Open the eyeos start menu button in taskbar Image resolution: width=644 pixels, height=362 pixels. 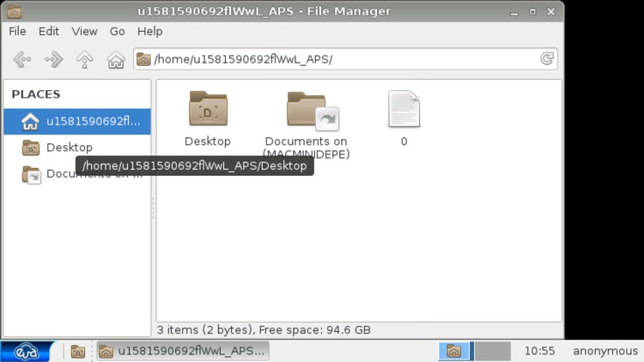pos(27,352)
